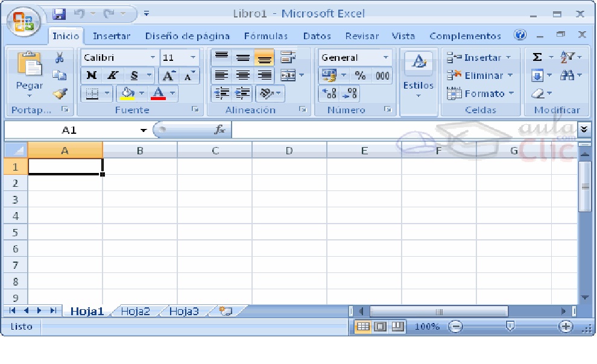
Task: Apply yellow fill color bucket
Action: [128, 93]
